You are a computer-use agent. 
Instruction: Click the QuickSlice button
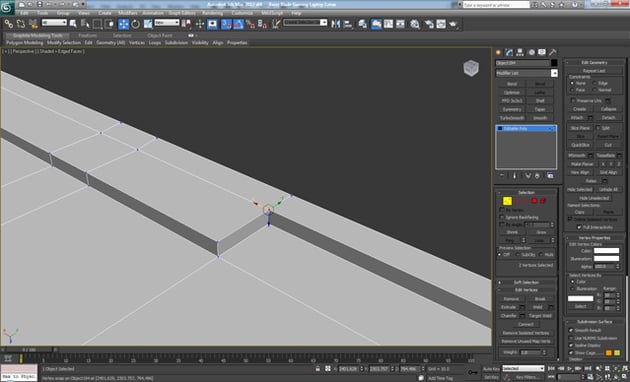[580, 145]
